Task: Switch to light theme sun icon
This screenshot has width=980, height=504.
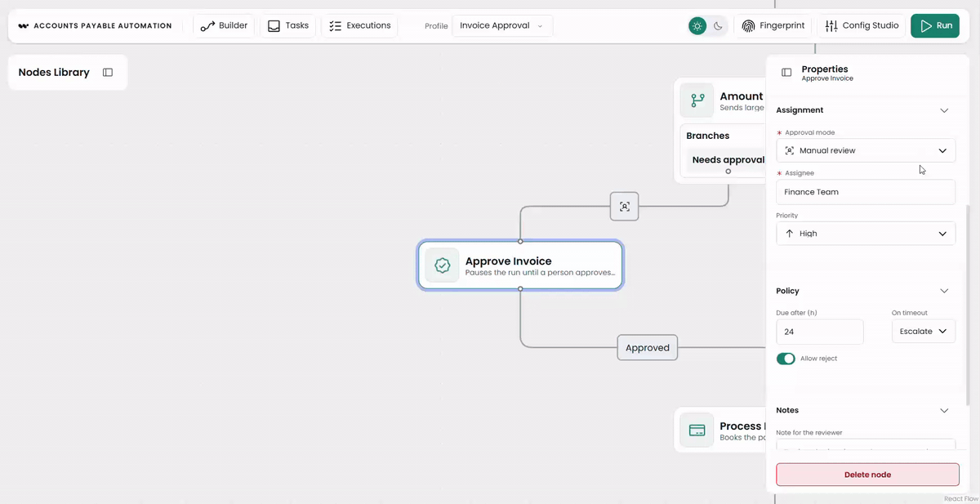Action: [x=697, y=26]
